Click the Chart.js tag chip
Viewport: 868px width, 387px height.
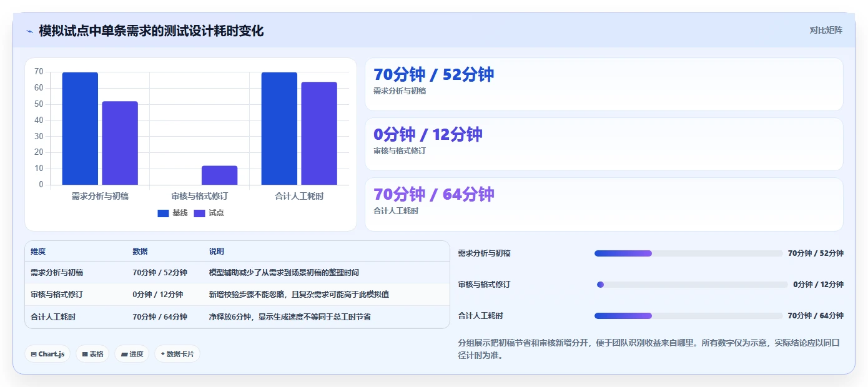(x=47, y=354)
